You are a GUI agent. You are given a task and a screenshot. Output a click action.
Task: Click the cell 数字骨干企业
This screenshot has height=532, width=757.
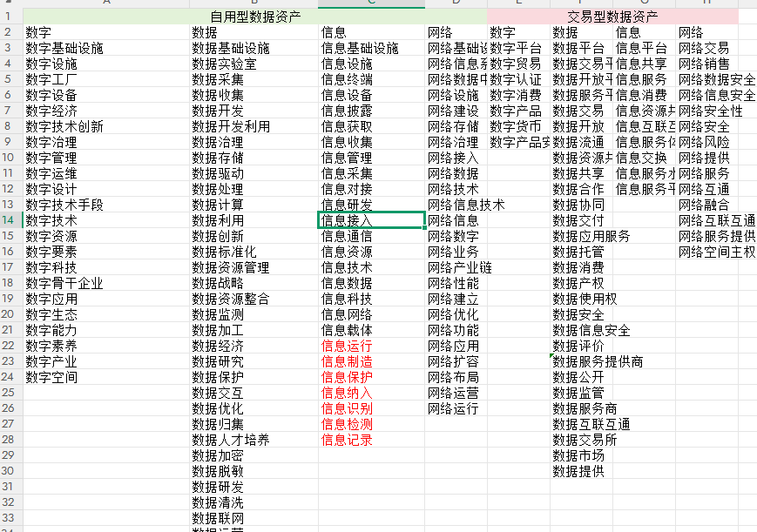coord(106,283)
